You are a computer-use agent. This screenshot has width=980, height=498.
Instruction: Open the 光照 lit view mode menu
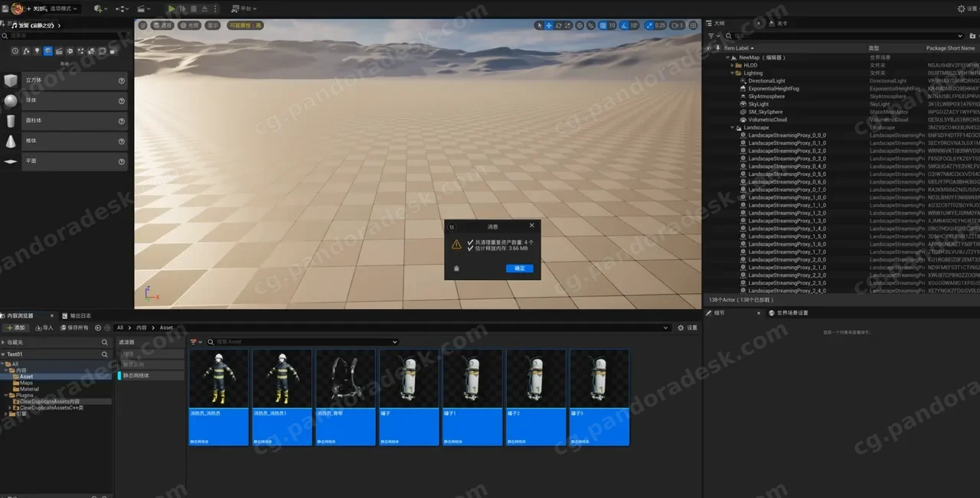coord(191,25)
